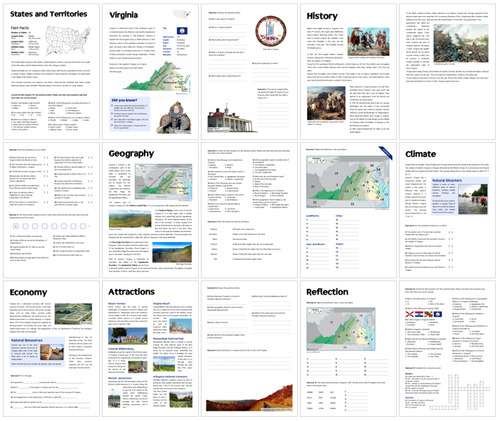Viewport: 500px width, 421px height.
Task: Click the crossword puzzle grid
Action: tap(460, 392)
